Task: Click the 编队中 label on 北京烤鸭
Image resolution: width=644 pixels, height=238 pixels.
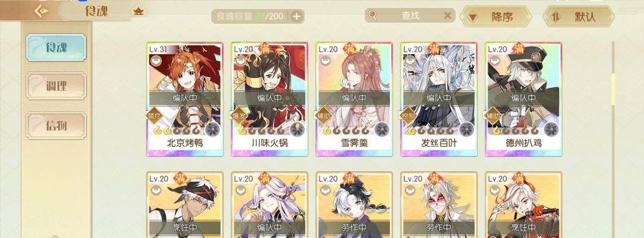Action: click(x=185, y=98)
